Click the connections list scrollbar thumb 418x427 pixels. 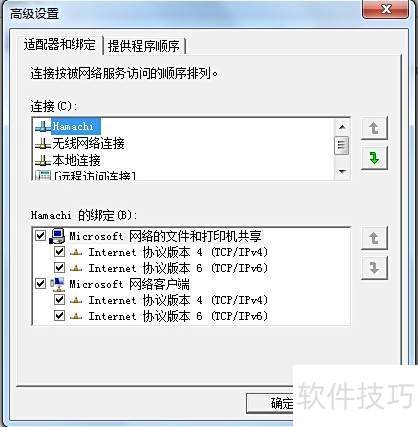tap(342, 145)
